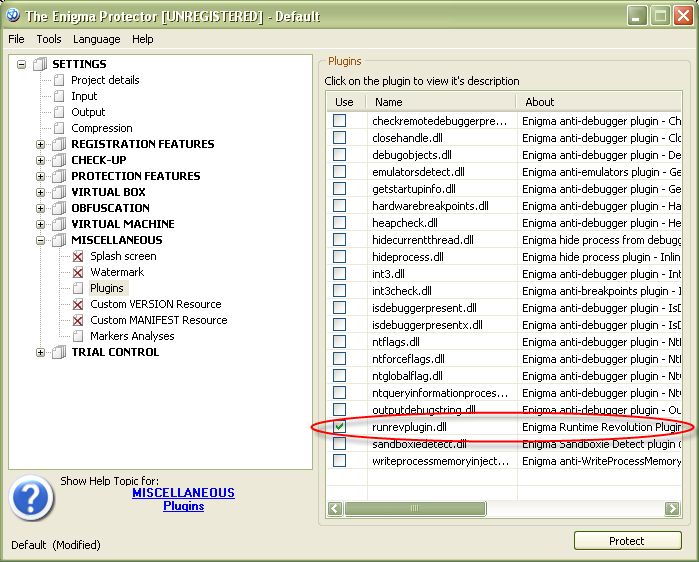Screen dimensions: 699x562
Task: Open the MISCELLANEOUS help topic link
Action: click(183, 492)
